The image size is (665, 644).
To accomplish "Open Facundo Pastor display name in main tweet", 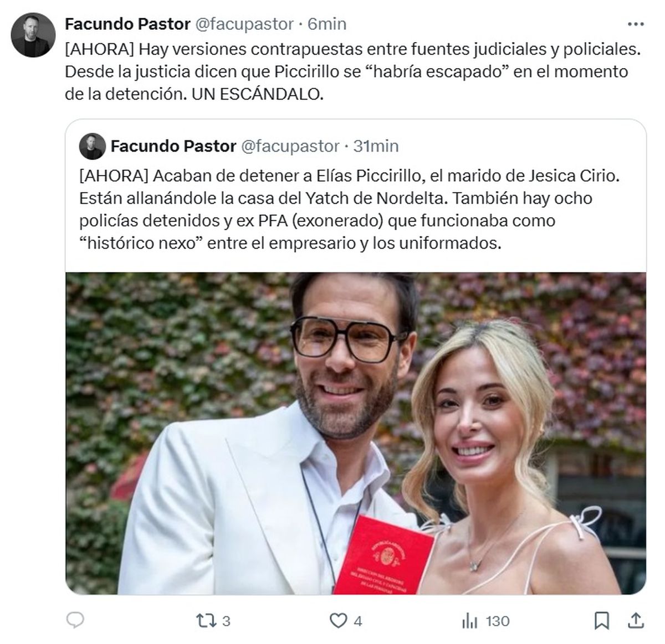I will coord(127,24).
